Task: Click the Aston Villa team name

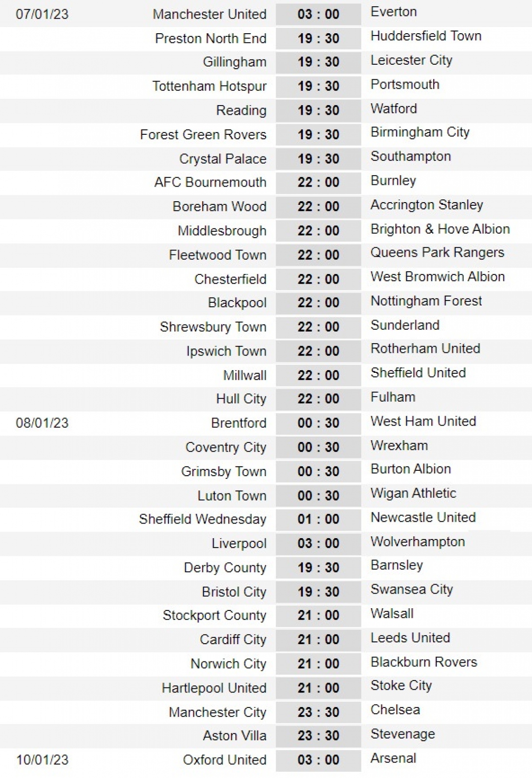Action: [235, 736]
